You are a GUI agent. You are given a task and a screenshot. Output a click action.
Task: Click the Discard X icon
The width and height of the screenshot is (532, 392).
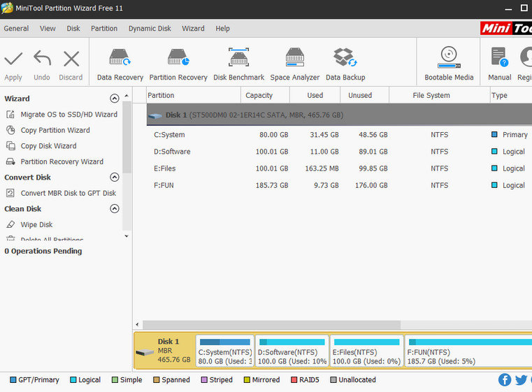tap(71, 59)
